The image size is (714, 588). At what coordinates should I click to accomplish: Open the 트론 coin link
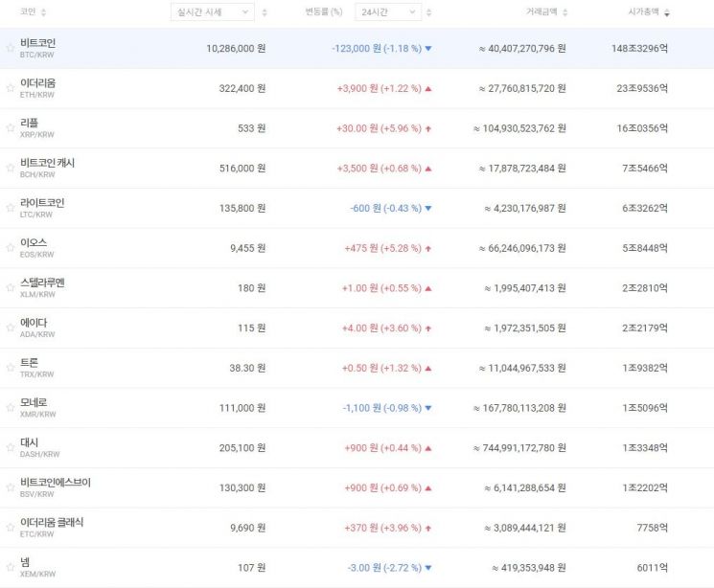(29, 363)
